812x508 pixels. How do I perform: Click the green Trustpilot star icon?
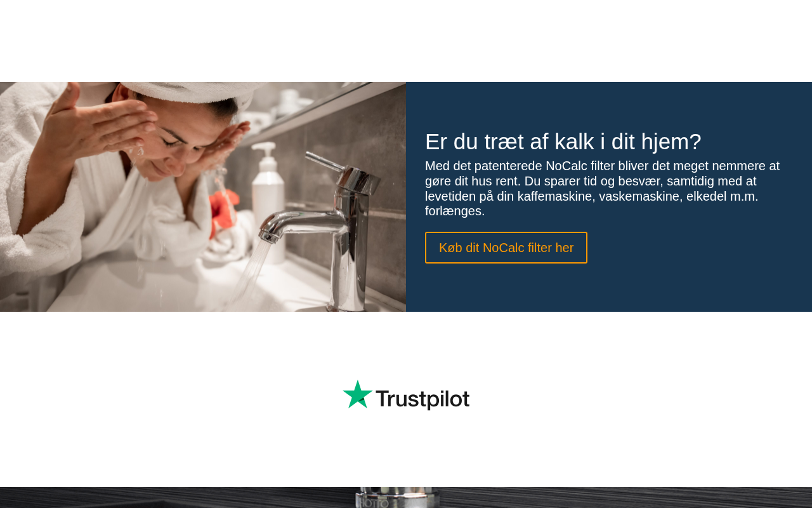[358, 395]
